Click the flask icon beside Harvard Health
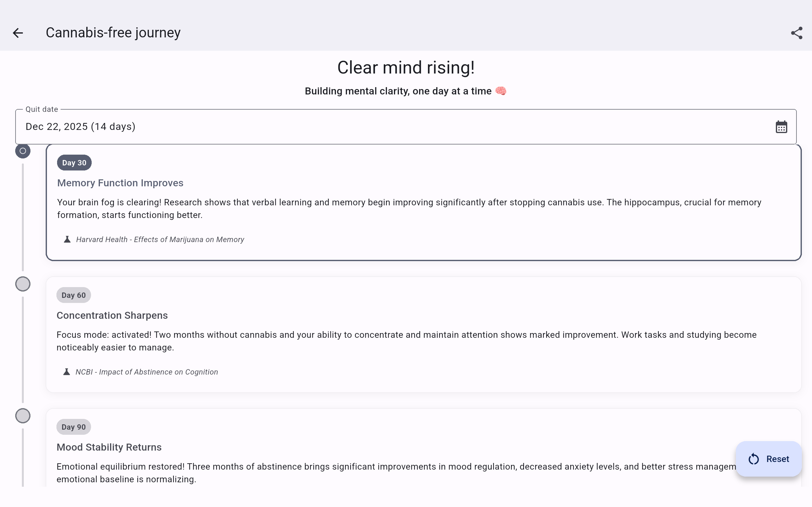 coord(67,240)
